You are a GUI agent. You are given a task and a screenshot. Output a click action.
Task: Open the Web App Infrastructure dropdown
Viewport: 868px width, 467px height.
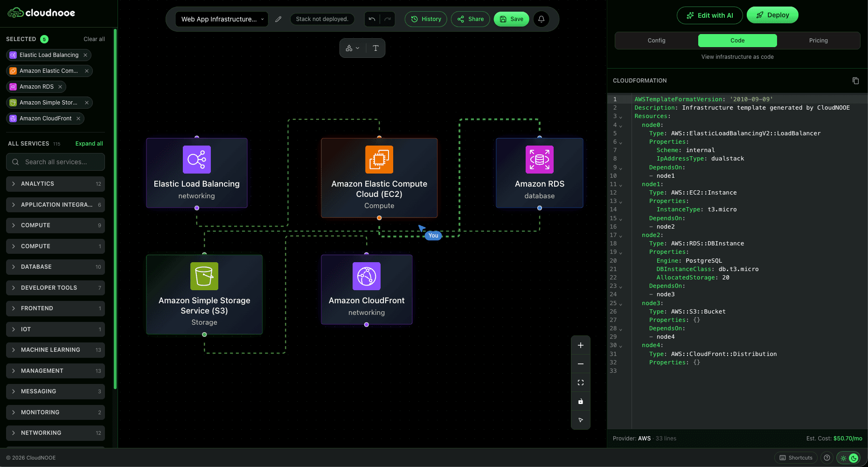point(222,19)
